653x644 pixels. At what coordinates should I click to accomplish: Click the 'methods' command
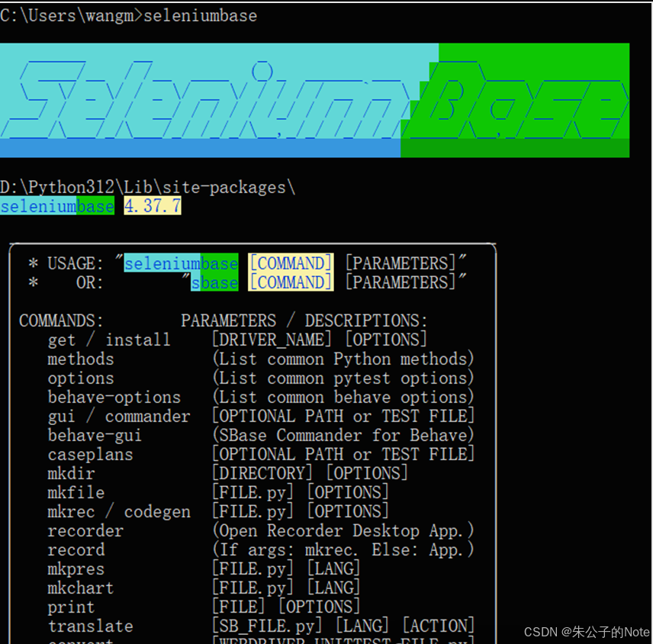click(81, 359)
